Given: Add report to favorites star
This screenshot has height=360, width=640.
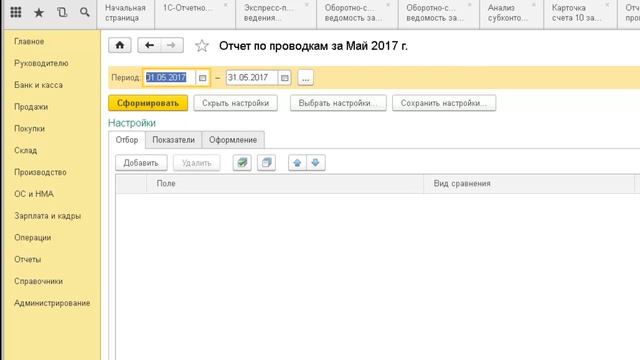Looking at the screenshot, I should click(x=202, y=46).
